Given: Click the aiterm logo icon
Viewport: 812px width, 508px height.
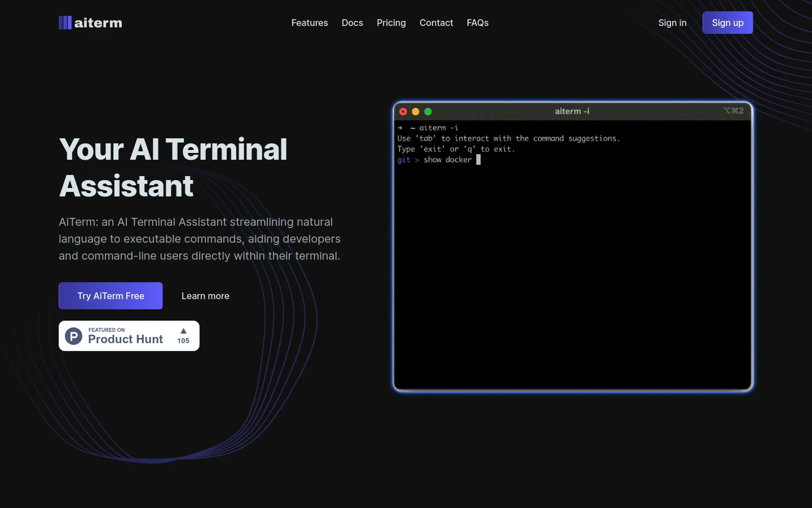Looking at the screenshot, I should click(65, 22).
